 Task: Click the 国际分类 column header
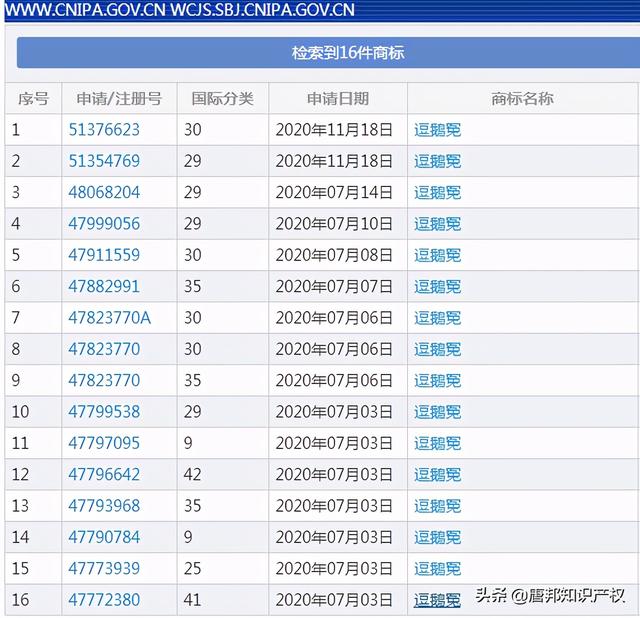click(222, 98)
